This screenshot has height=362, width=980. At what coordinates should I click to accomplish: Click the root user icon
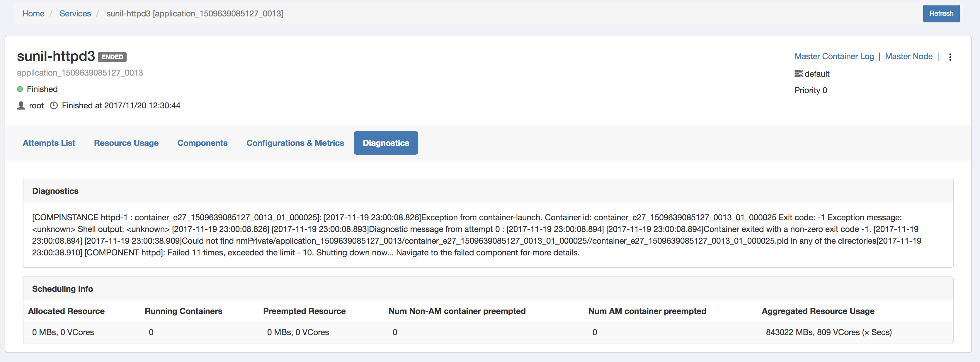21,105
